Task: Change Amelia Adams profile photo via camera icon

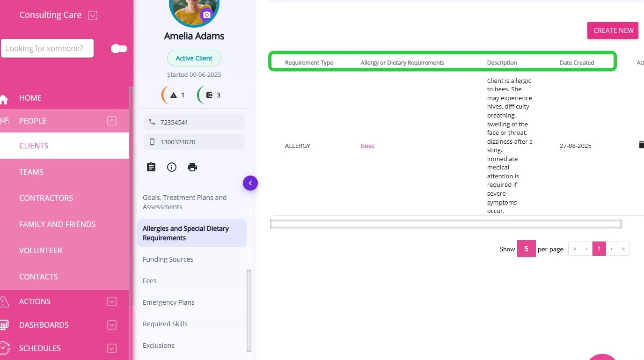Action: pos(206,15)
